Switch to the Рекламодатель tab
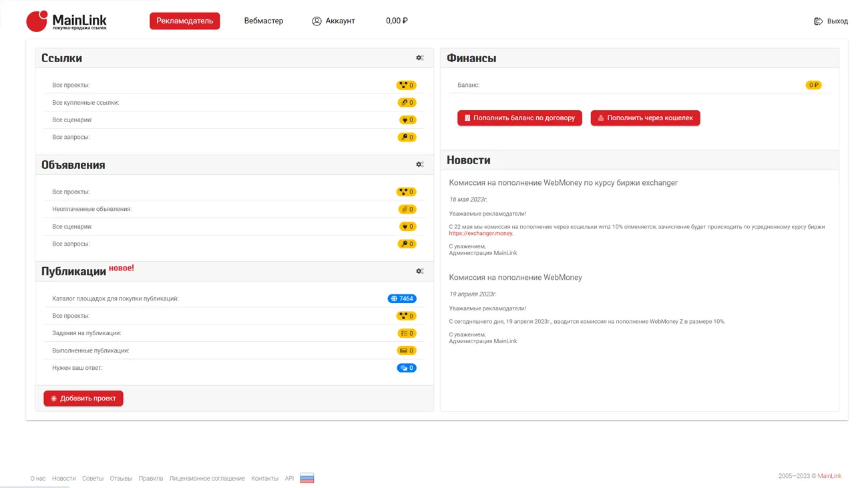 coord(184,21)
